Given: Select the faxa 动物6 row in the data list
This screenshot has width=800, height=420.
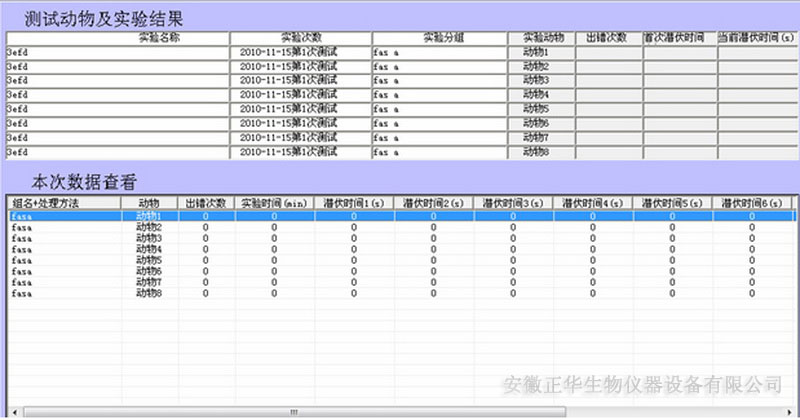Looking at the screenshot, I should pos(402,271).
